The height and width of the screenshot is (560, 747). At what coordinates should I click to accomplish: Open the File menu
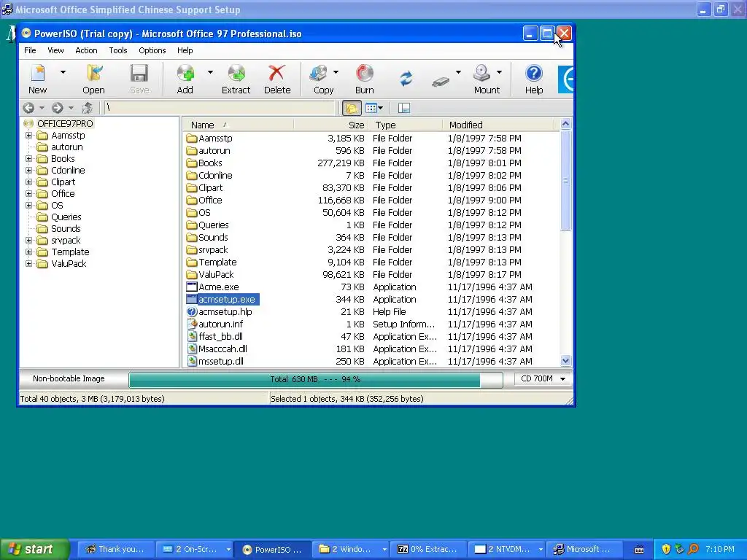[30, 50]
